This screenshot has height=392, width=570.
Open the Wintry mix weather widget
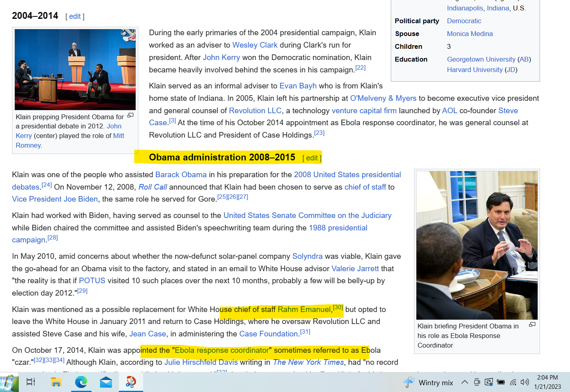(428, 382)
